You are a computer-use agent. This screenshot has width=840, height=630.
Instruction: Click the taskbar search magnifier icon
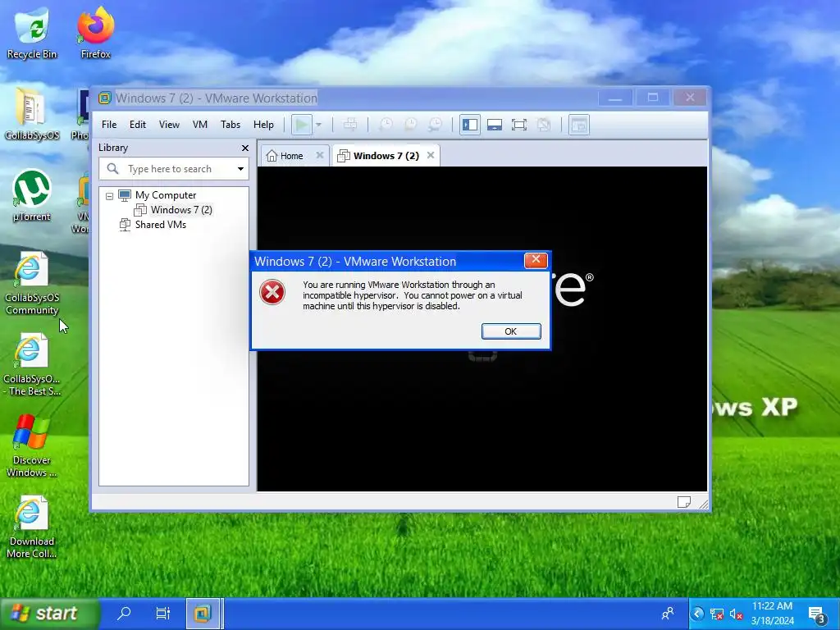[x=124, y=614]
